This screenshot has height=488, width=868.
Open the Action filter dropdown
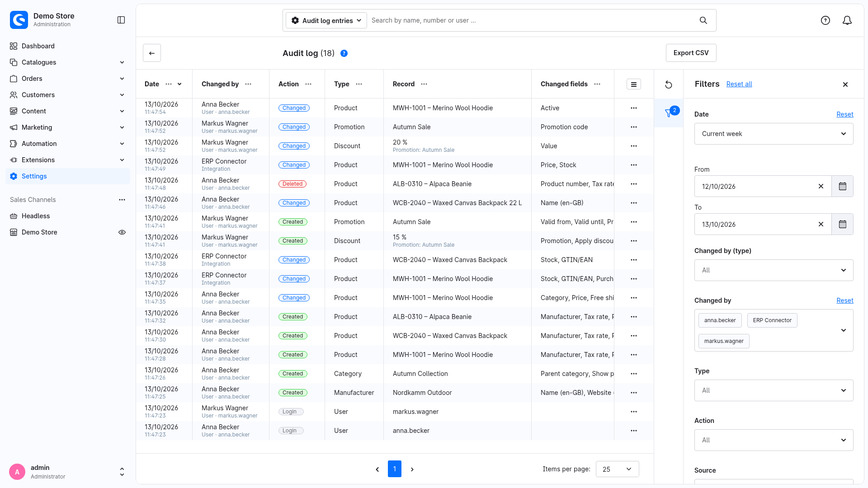click(774, 440)
